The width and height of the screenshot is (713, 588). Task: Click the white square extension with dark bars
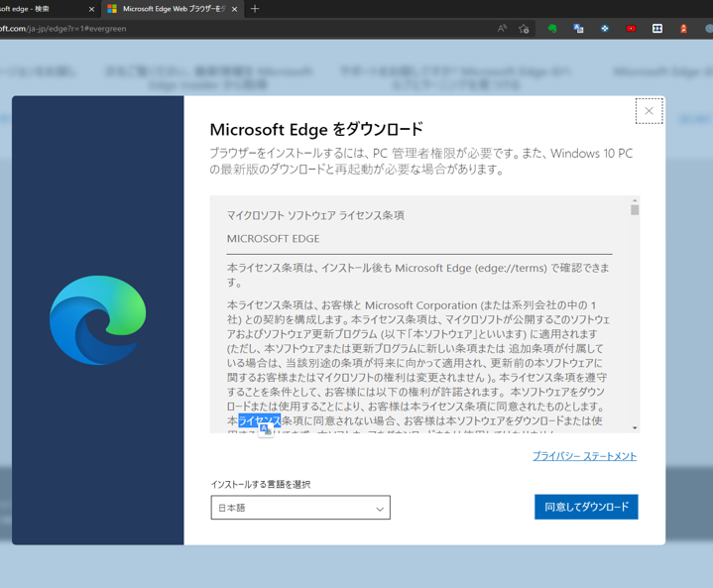[657, 29]
